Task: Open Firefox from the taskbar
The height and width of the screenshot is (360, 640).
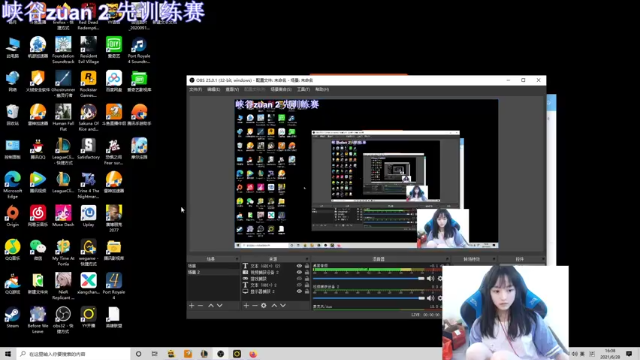Action: tap(253, 354)
